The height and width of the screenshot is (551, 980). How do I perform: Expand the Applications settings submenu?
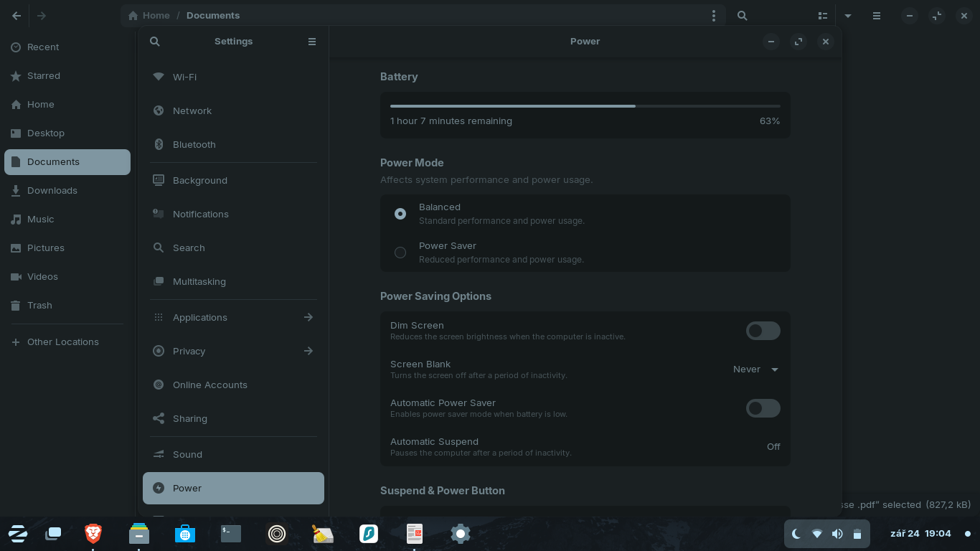tap(308, 317)
